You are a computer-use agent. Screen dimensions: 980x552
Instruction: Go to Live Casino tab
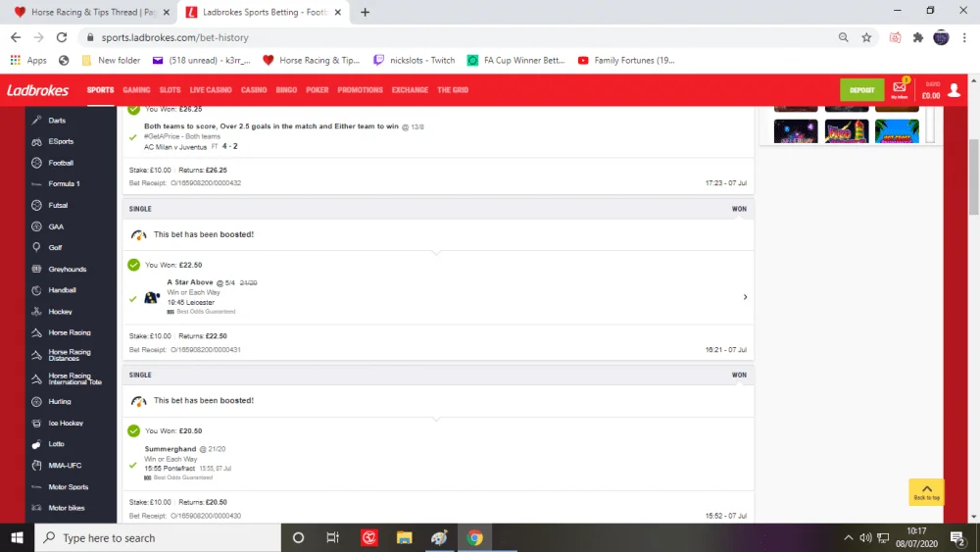(211, 90)
